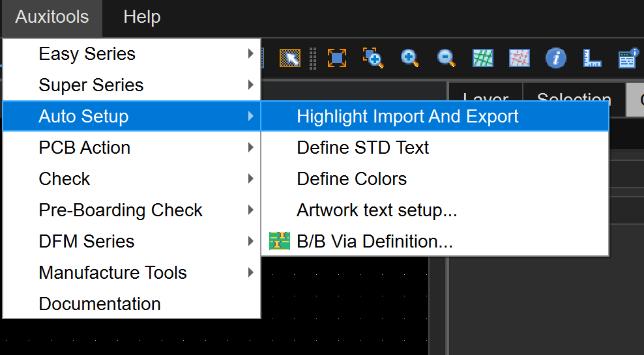Image resolution: width=644 pixels, height=355 pixels.
Task: Switch to the Selection tab
Action: [574, 98]
